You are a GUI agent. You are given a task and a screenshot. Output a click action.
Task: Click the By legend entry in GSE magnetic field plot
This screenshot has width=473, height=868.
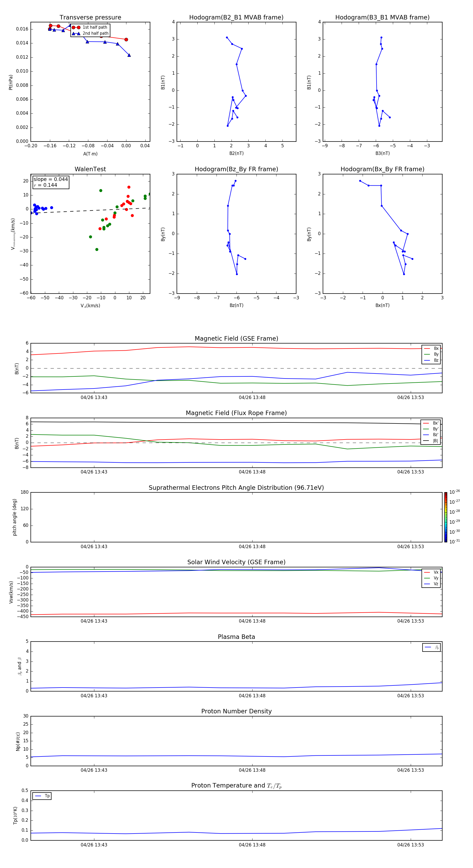[x=431, y=354]
